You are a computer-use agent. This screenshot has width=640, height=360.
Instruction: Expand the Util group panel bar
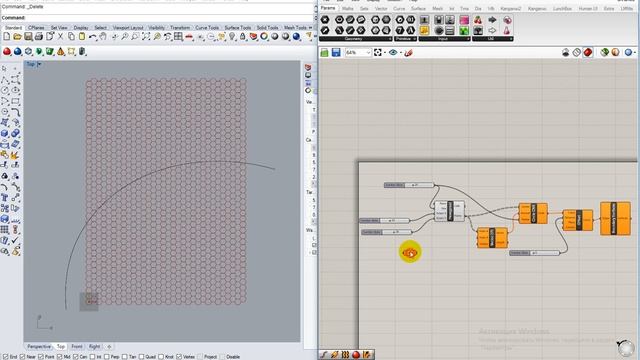coord(493,39)
